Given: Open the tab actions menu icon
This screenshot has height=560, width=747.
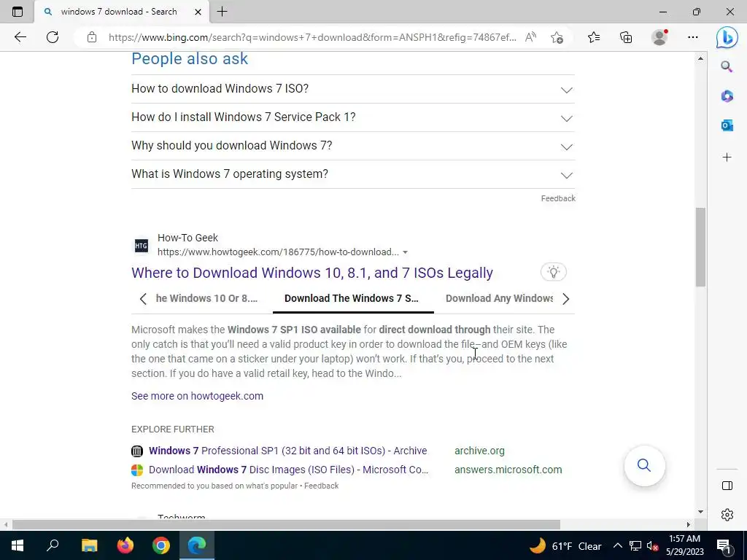Looking at the screenshot, I should point(18,12).
